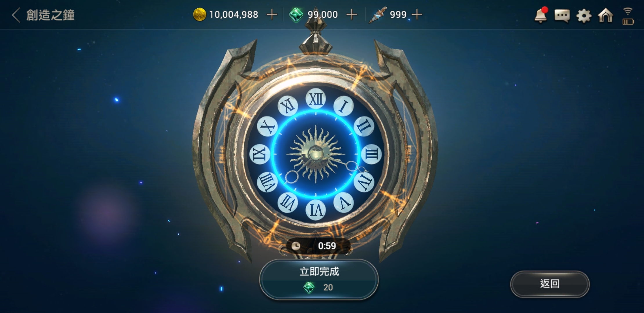Add more daggers with plus button

click(x=417, y=14)
